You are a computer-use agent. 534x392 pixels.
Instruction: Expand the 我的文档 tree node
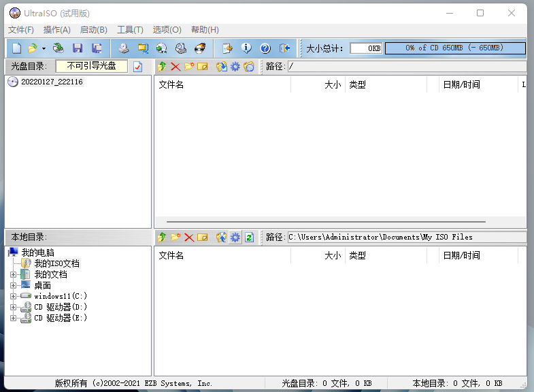[13, 274]
